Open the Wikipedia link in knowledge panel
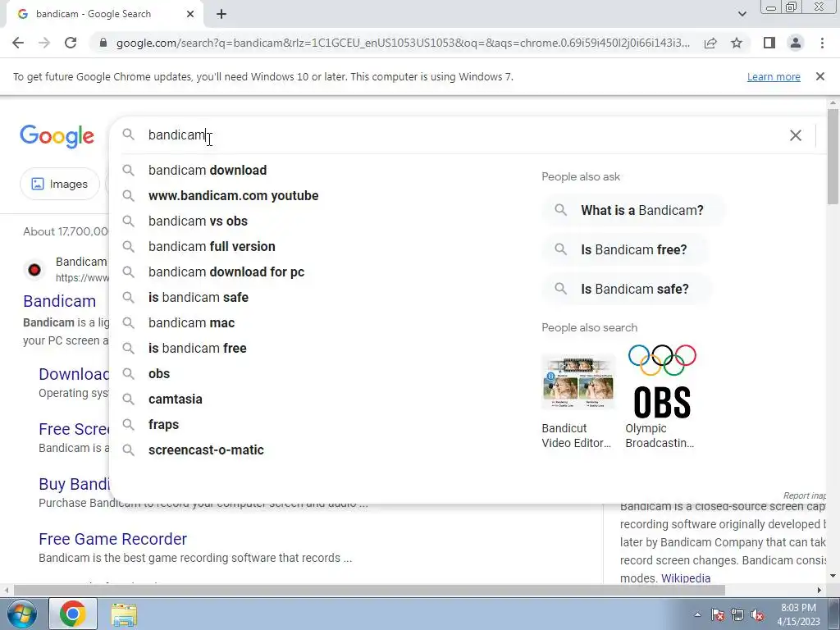Viewport: 840px width, 630px height. coord(686,578)
